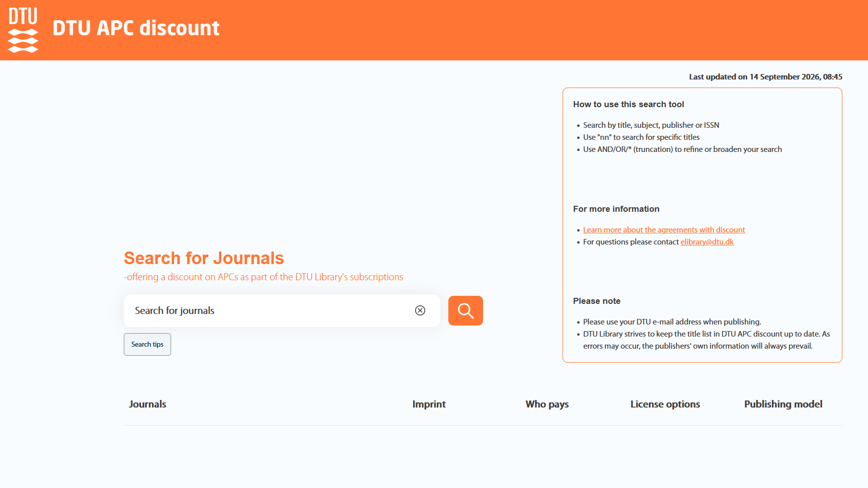Viewport: 868px width, 488px height.
Task: Click the License options column header
Action: (x=665, y=404)
